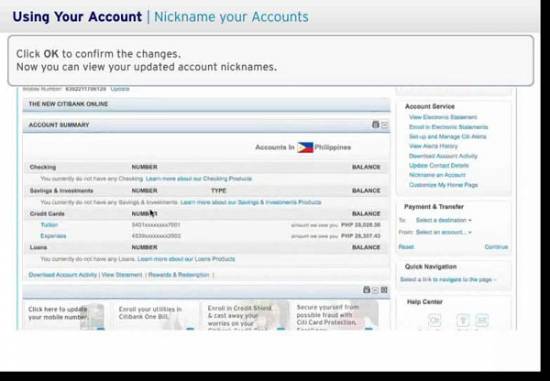Open Nickname an Account link
Viewport: 550px width, 381px height.
(437, 175)
